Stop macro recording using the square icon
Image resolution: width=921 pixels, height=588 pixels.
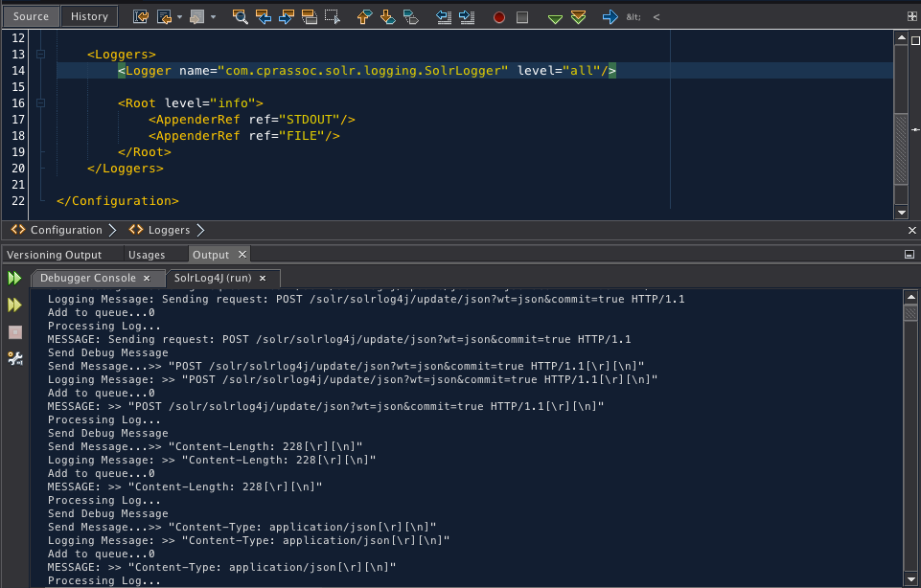(521, 16)
